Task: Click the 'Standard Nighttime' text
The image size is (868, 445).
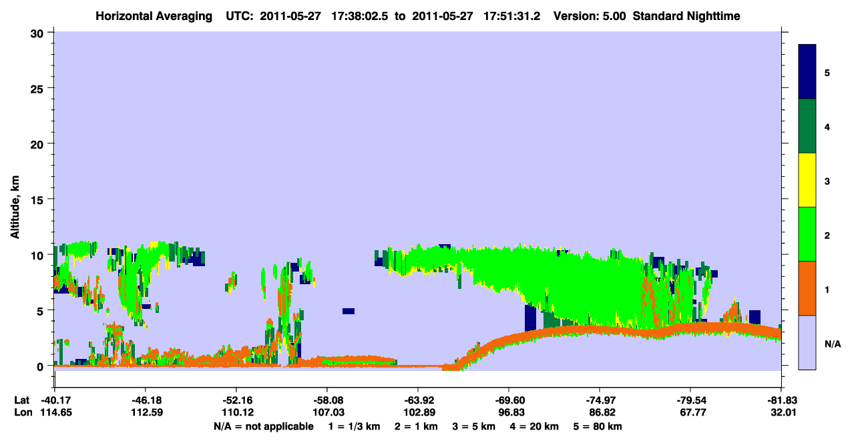Action: pyautogui.click(x=686, y=15)
